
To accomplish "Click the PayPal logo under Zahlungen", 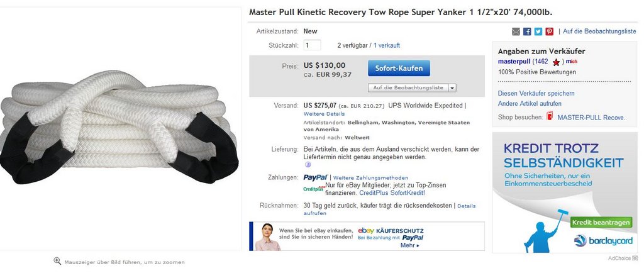I will tap(315, 177).
